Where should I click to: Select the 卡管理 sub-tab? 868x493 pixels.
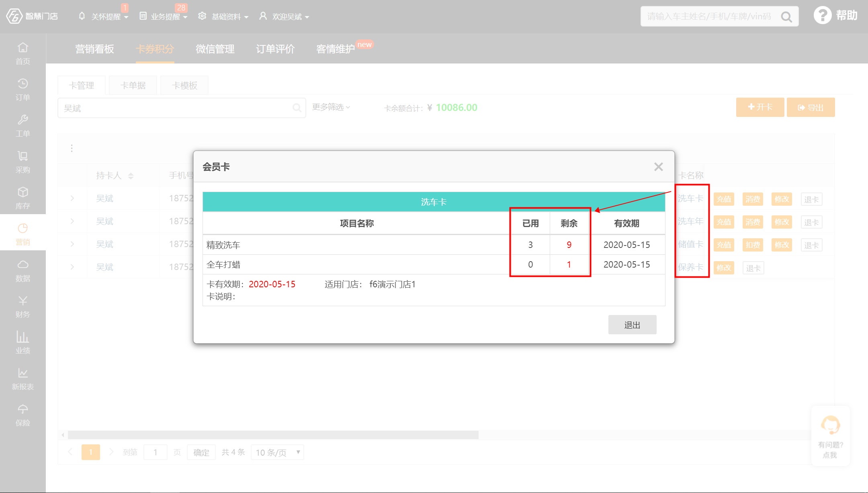click(x=82, y=85)
